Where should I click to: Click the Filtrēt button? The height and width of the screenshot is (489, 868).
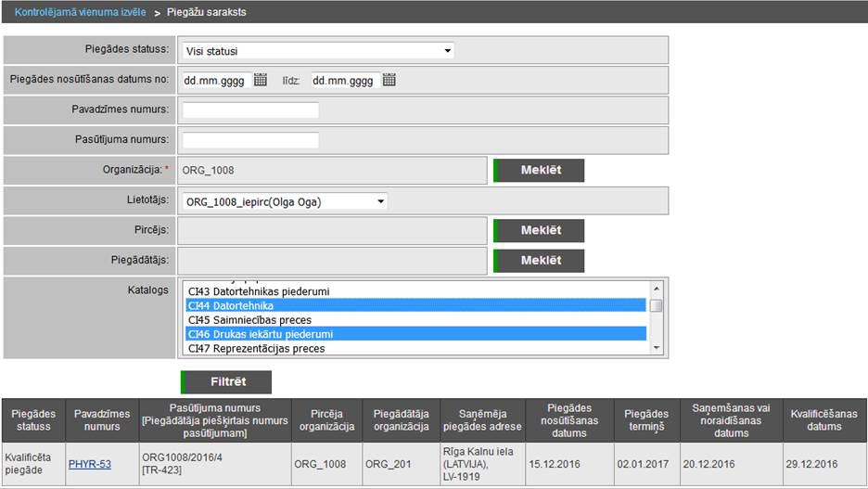pyautogui.click(x=226, y=382)
